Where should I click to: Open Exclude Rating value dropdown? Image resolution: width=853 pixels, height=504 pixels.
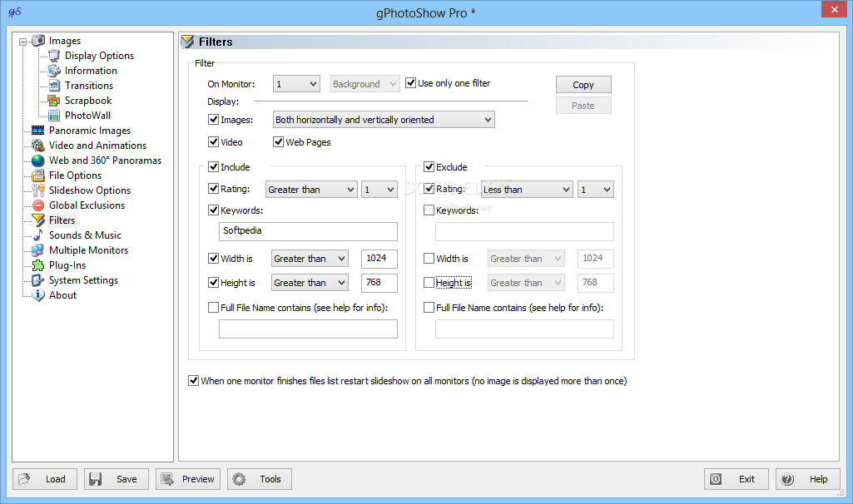tap(596, 189)
